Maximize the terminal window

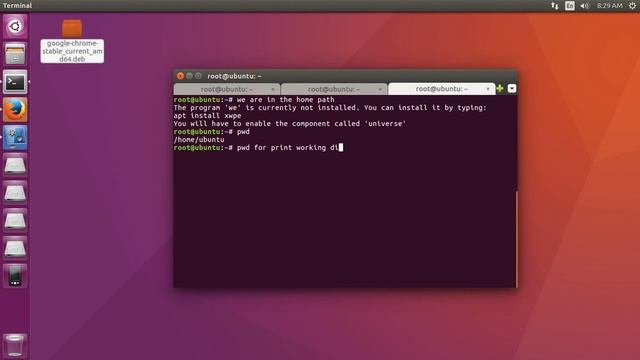tap(198, 76)
